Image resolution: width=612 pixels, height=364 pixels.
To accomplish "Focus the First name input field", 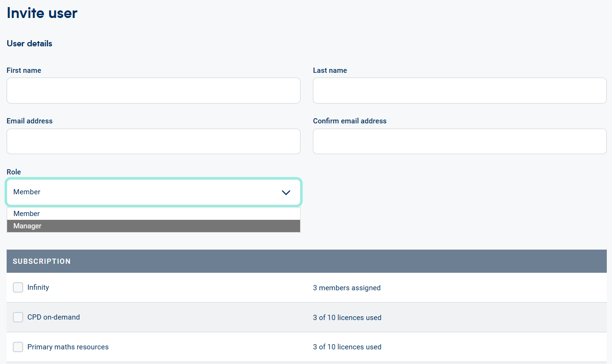I will [x=153, y=91].
